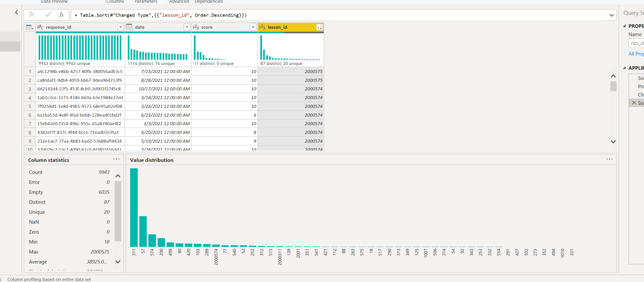Collapse the queries pane with left chevron

tap(17, 12)
